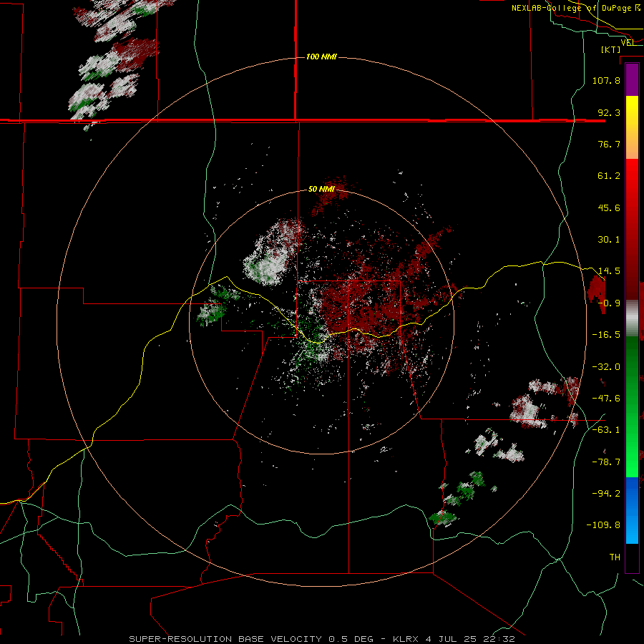Image resolution: width=644 pixels, height=644 pixels.
Task: Click the purple segment atop velocity colorbar
Action: coord(632,80)
